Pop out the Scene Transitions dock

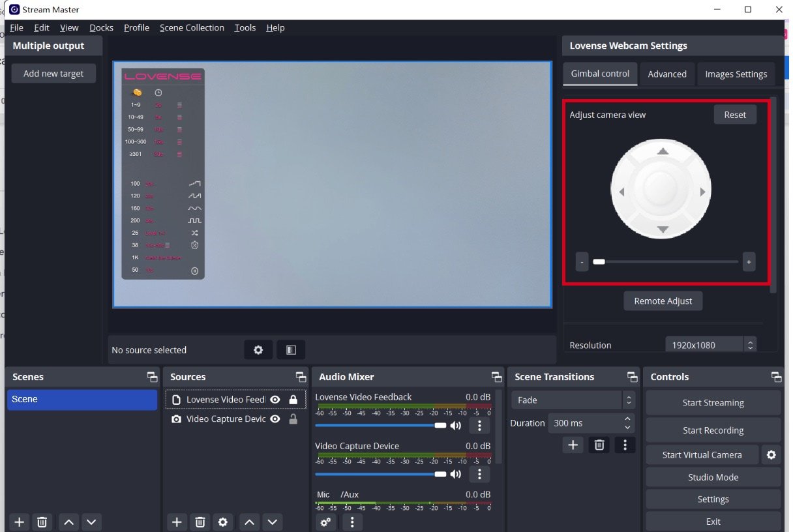pos(632,377)
